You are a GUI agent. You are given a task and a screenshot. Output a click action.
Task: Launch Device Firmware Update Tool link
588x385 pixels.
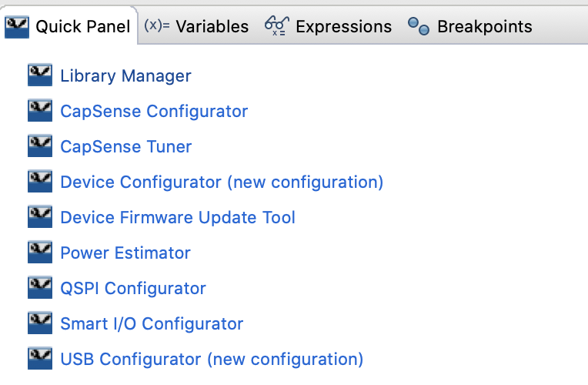click(x=178, y=217)
